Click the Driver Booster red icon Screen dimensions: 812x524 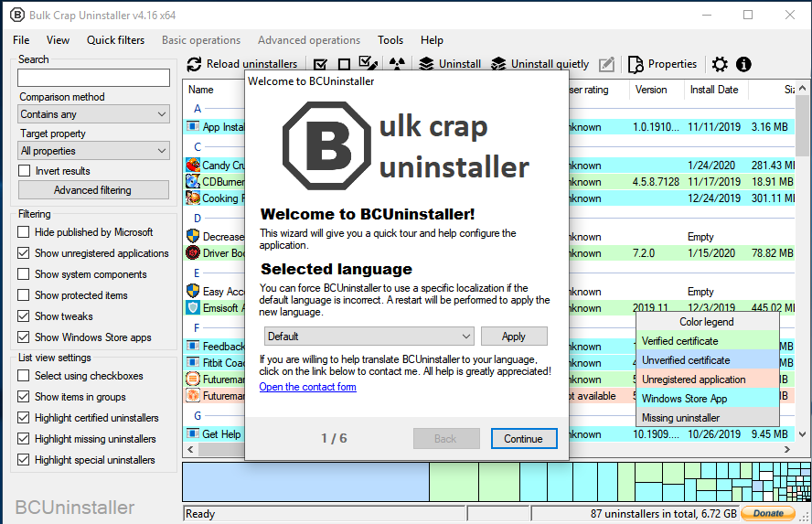pos(193,252)
